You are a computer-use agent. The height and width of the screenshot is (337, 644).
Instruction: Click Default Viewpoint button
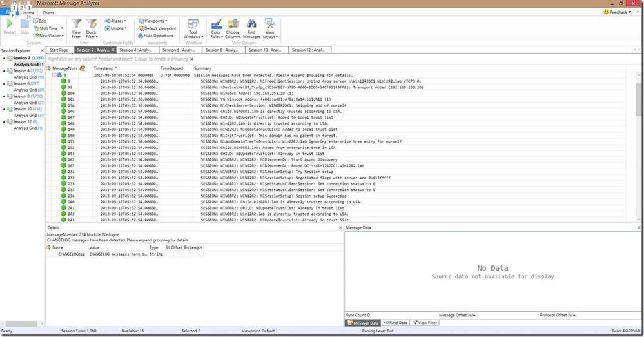click(157, 28)
